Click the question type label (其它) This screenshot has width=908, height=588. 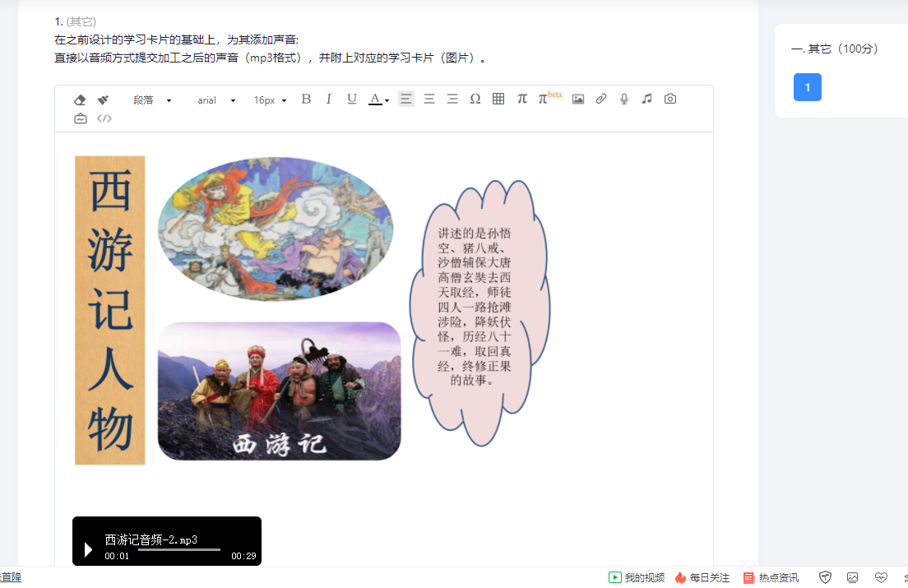point(81,22)
